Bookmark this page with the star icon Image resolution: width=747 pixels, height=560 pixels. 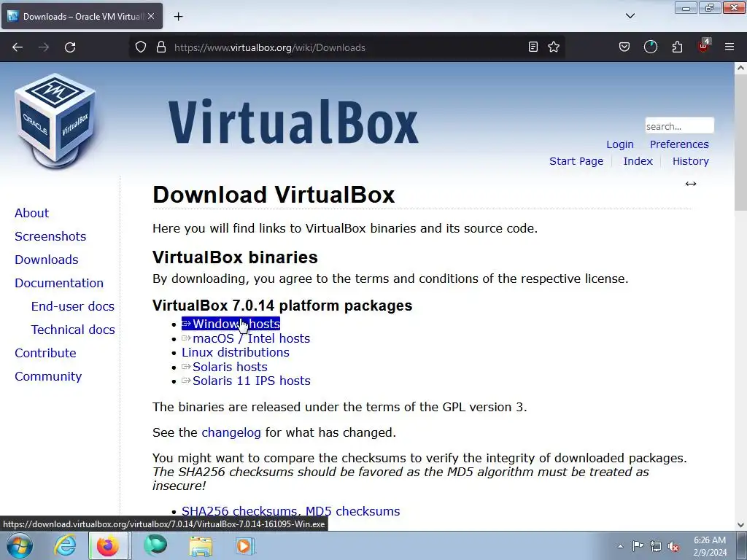click(554, 47)
